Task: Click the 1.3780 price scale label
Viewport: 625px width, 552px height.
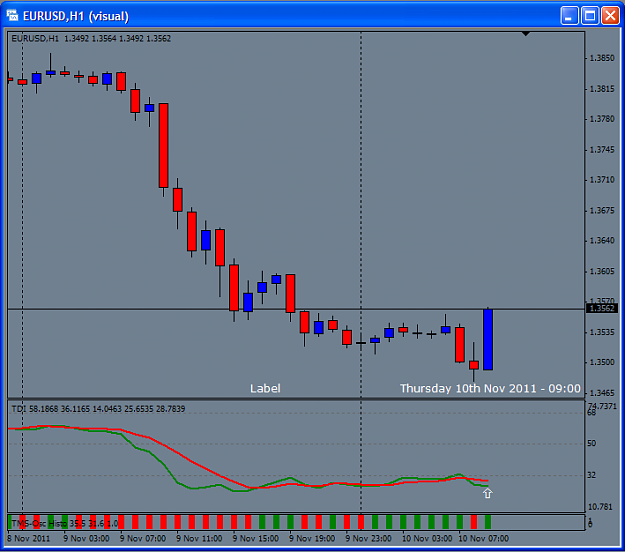Action: point(602,119)
